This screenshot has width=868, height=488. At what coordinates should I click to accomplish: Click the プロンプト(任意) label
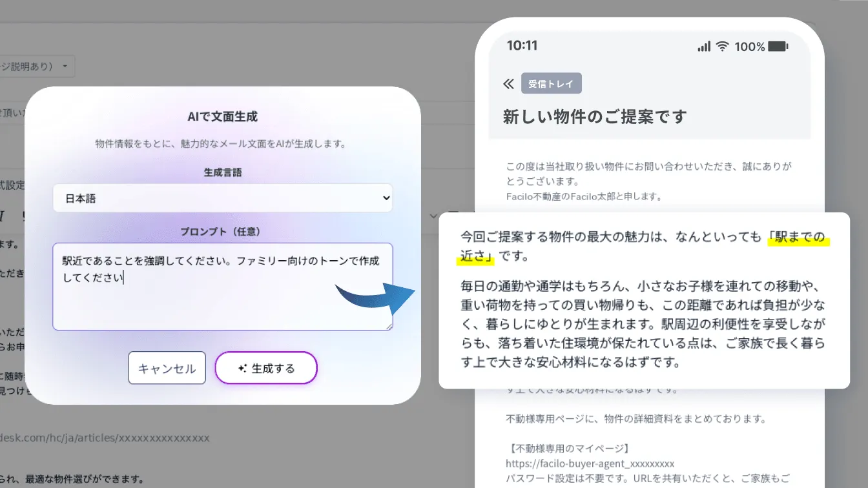222,231
